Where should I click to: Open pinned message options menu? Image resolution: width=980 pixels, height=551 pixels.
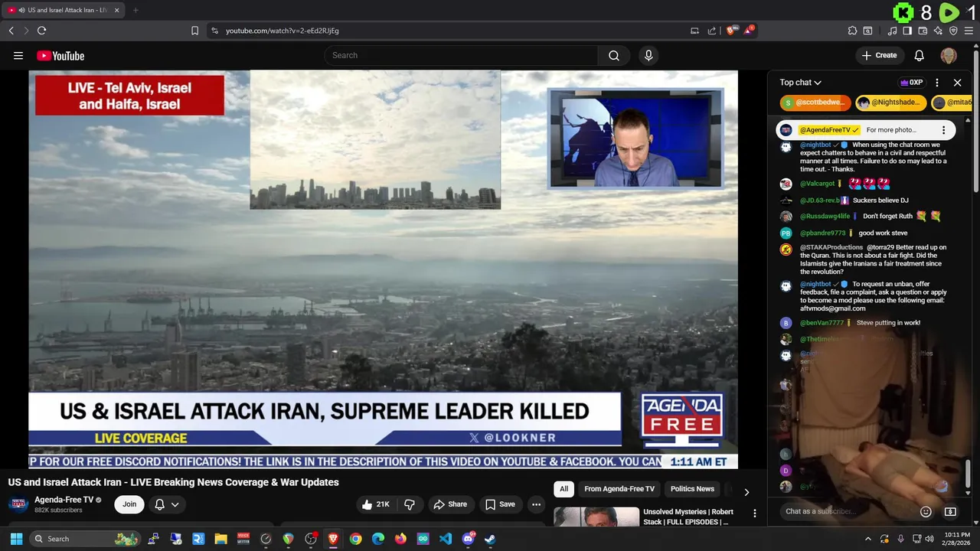943,130
